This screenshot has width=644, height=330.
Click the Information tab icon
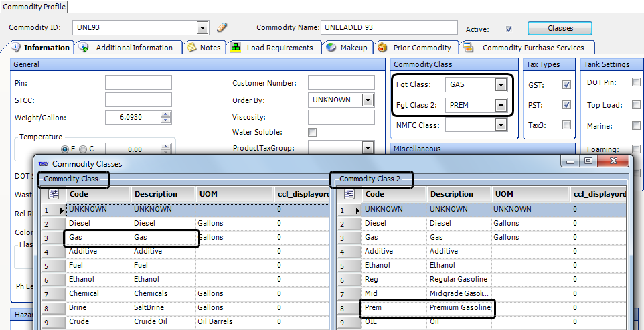[x=16, y=48]
